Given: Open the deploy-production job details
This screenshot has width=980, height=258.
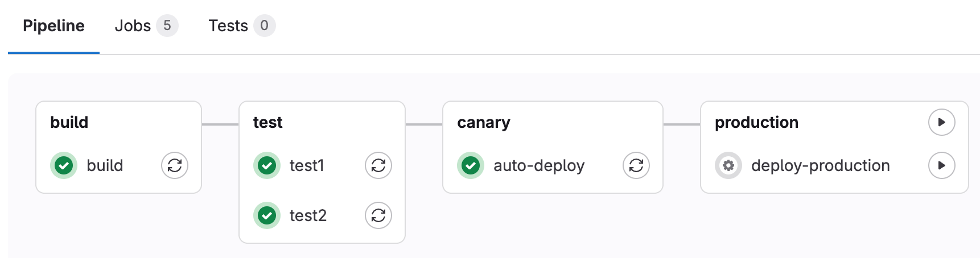Looking at the screenshot, I should pos(820,165).
